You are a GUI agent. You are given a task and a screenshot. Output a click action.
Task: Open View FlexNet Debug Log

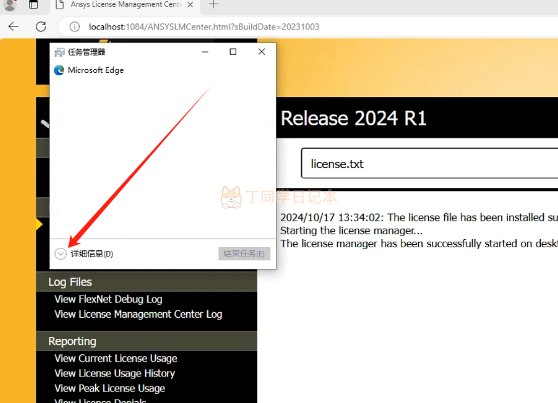coord(109,299)
